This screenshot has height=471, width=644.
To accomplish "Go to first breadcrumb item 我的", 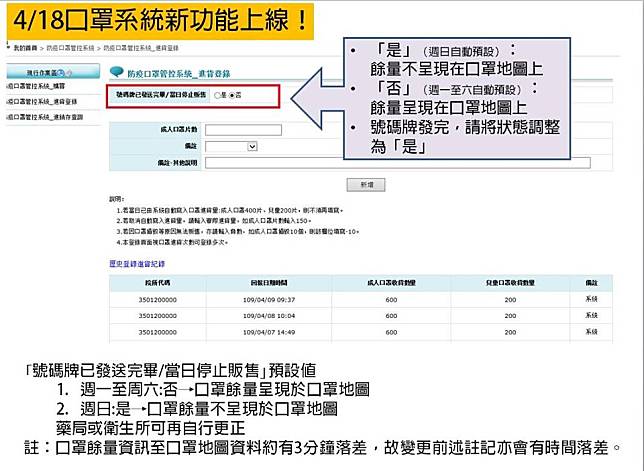I will [x=25, y=48].
